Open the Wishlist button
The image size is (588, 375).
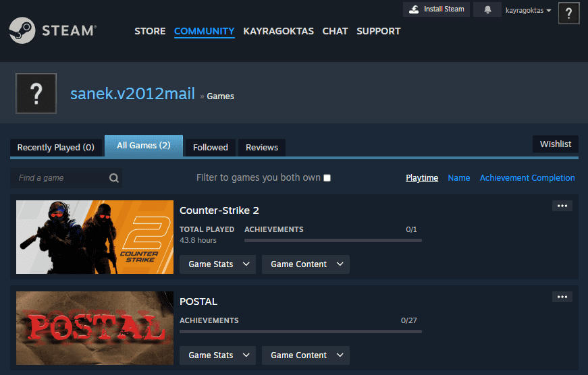(555, 144)
